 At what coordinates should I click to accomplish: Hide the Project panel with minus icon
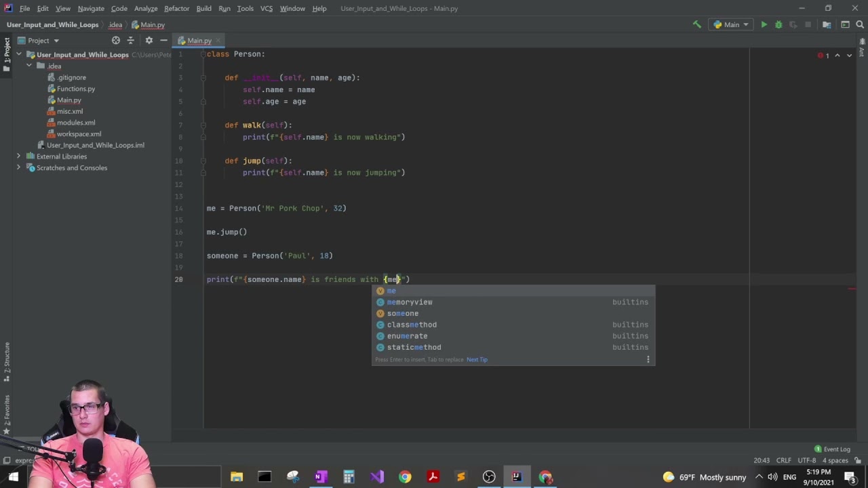(163, 40)
